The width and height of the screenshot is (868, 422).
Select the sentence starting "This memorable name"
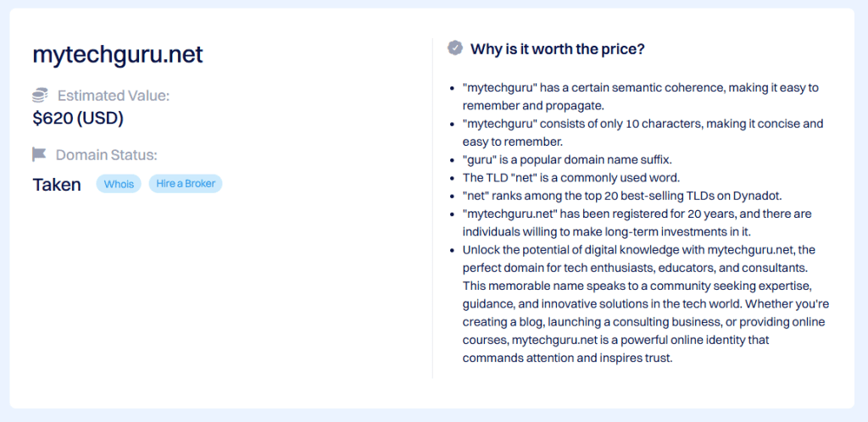pyautogui.click(x=636, y=286)
